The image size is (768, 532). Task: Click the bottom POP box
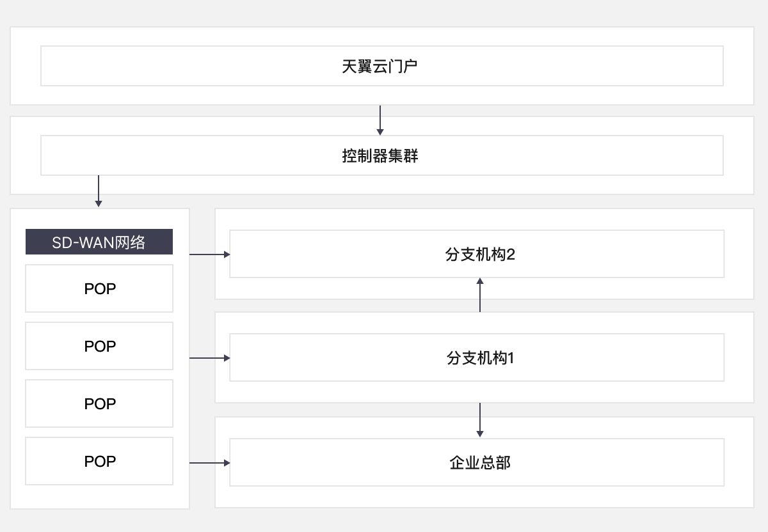click(99, 461)
